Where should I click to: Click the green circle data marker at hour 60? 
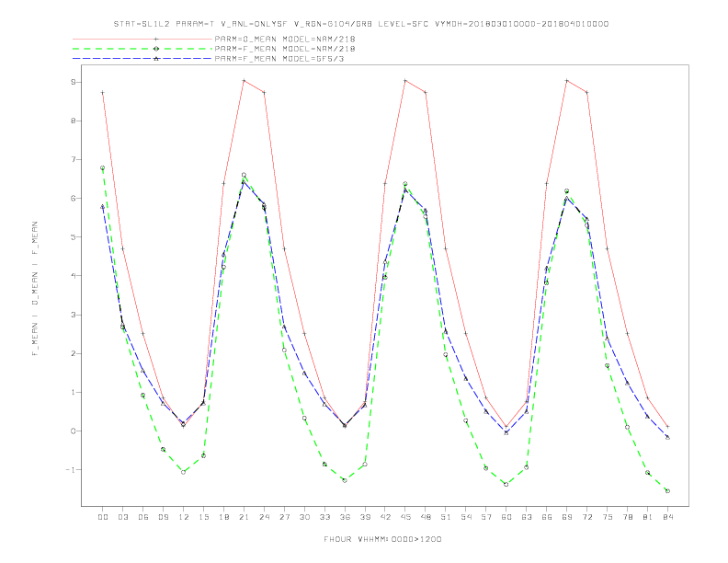(x=506, y=485)
